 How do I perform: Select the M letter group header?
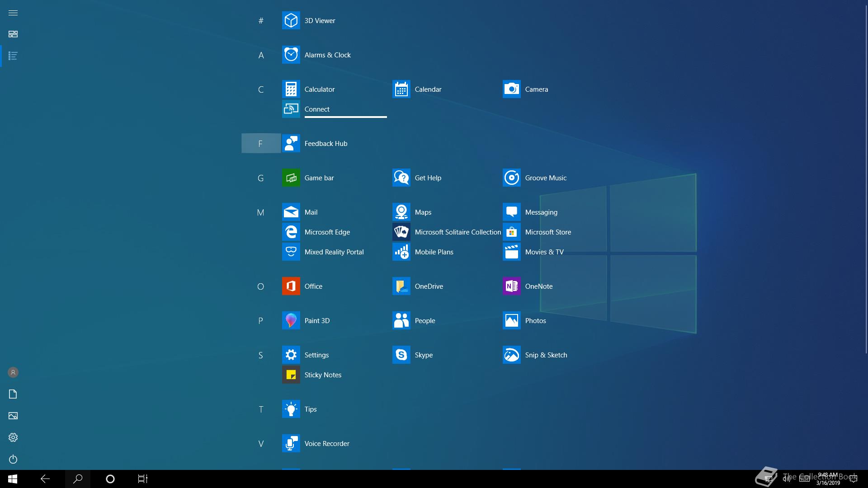click(261, 212)
